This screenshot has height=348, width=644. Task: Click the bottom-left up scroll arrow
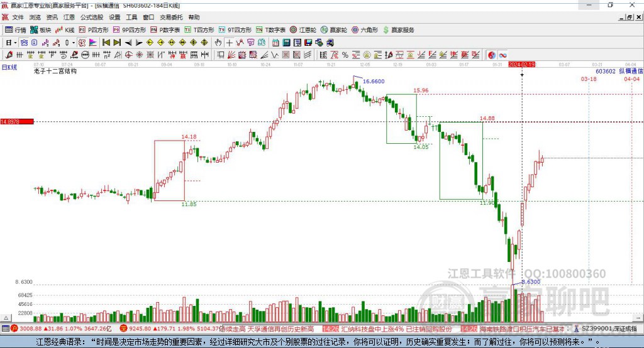pos(6,318)
